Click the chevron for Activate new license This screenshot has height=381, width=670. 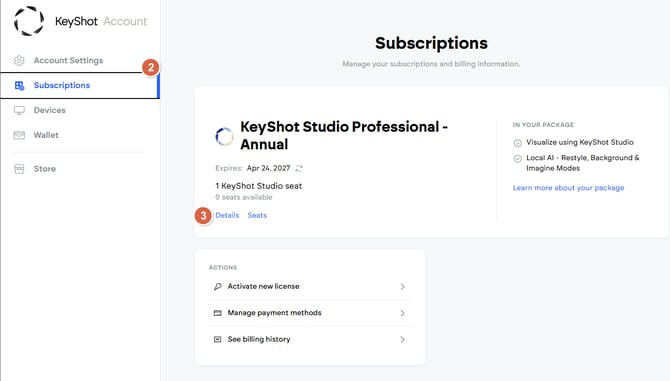[x=402, y=287]
